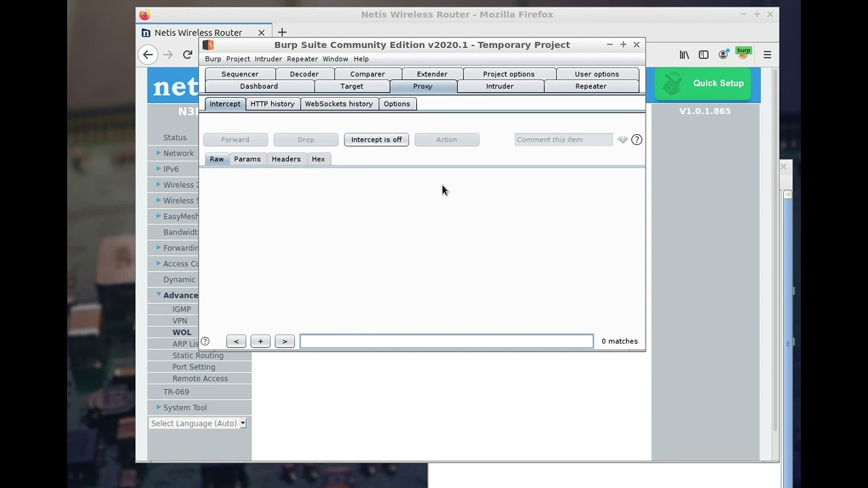The width and height of the screenshot is (868, 488).
Task: Go back with Firefox's back arrow
Action: (148, 55)
